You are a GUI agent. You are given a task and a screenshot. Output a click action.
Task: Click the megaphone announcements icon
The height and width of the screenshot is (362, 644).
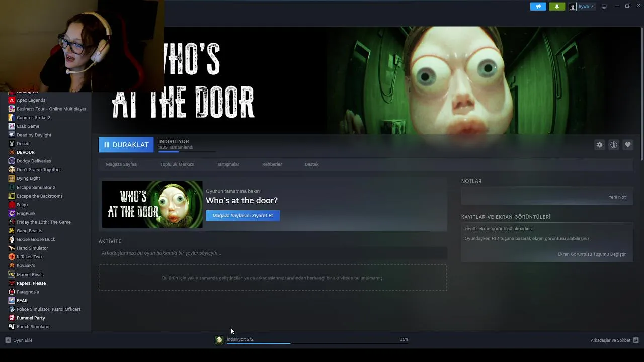538,6
